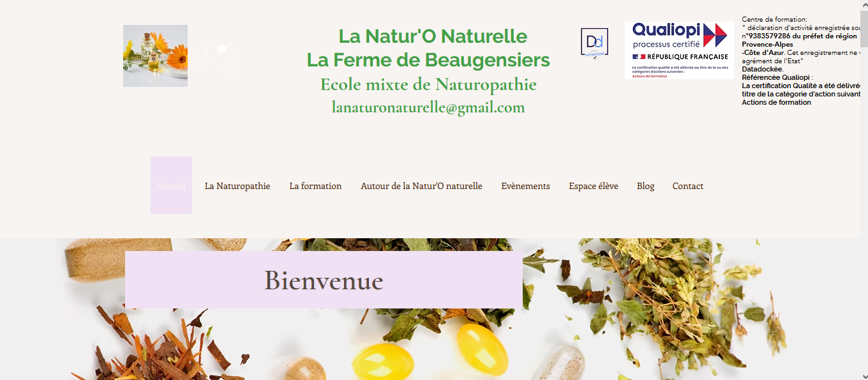Click the Centre de formation declaration text
The height and width of the screenshot is (380, 868).
[801, 61]
